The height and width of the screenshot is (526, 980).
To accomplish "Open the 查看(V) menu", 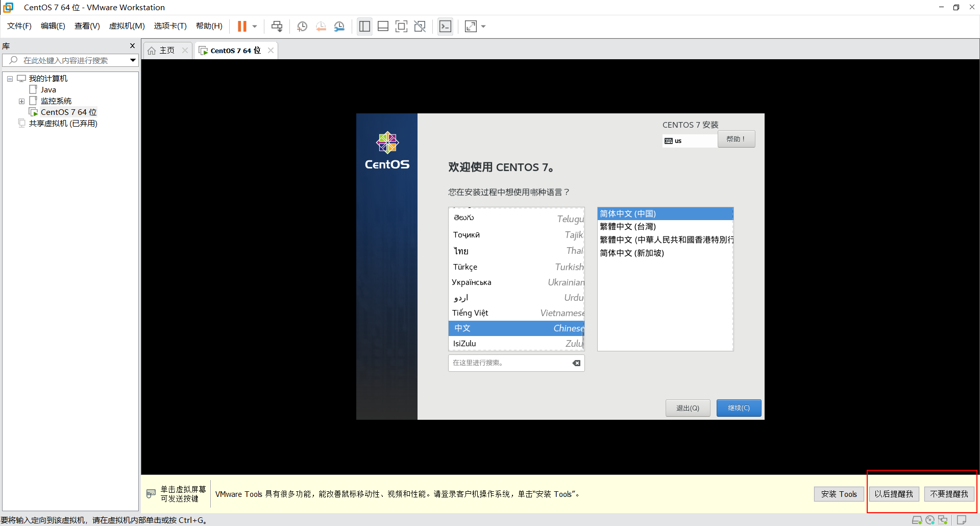I will click(87, 26).
